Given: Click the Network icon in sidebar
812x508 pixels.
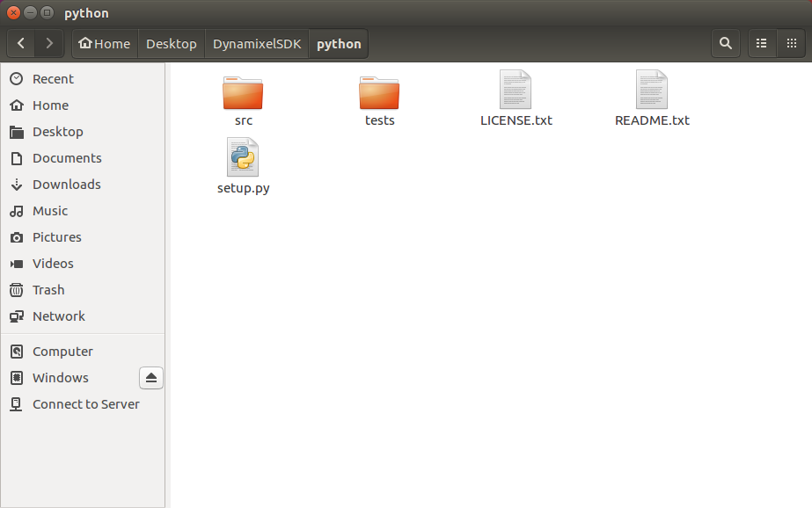Looking at the screenshot, I should pyautogui.click(x=17, y=316).
